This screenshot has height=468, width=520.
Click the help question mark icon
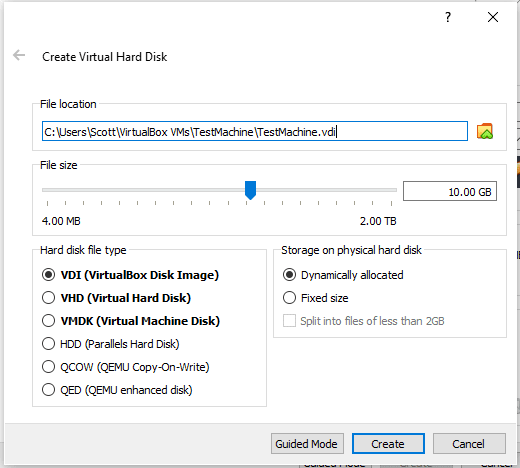[x=448, y=17]
